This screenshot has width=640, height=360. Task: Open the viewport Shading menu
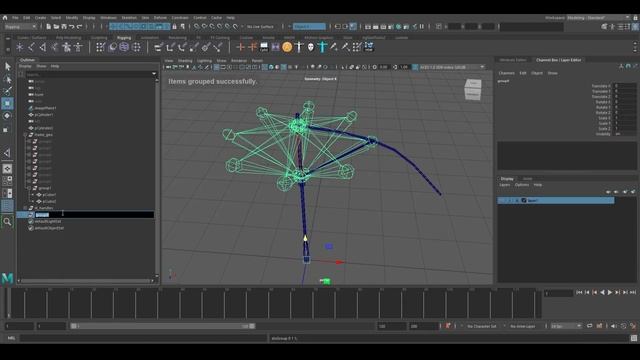click(x=185, y=61)
